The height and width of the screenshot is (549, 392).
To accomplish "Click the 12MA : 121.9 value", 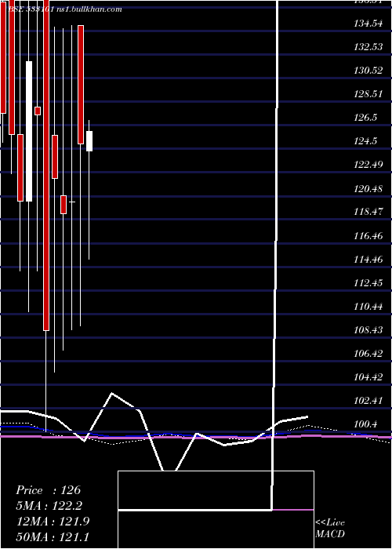I will click(x=53, y=522).
